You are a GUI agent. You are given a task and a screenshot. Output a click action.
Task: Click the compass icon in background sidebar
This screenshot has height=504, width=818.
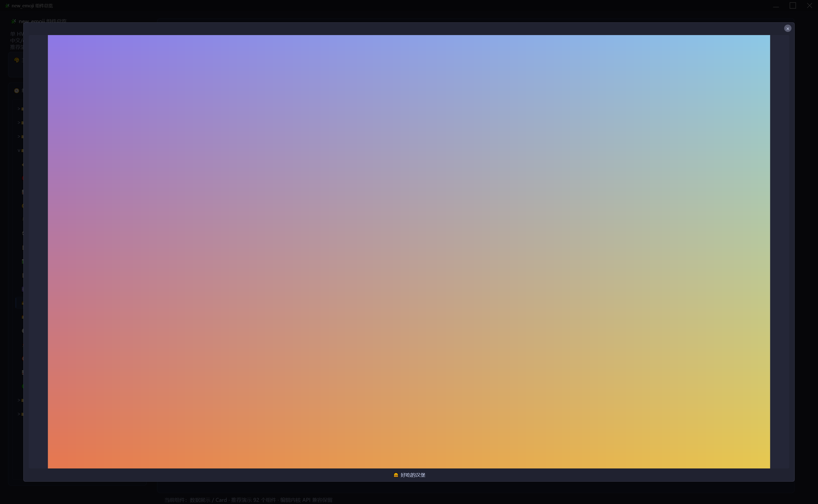[x=17, y=91]
